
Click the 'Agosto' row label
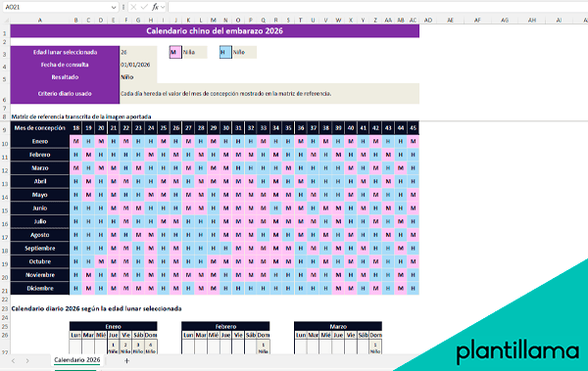tap(40, 235)
